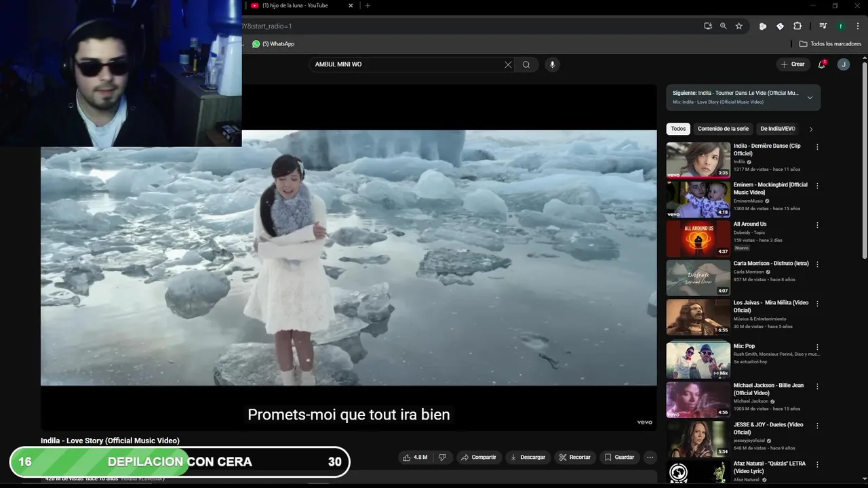Dislike the video with thumbs down

click(x=442, y=457)
